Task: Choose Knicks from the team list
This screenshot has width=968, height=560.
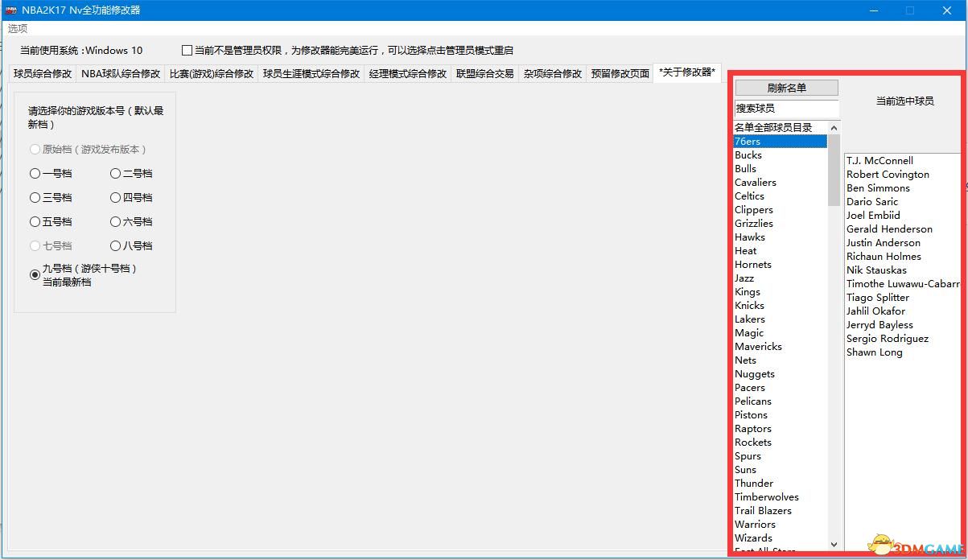Action: [780, 306]
